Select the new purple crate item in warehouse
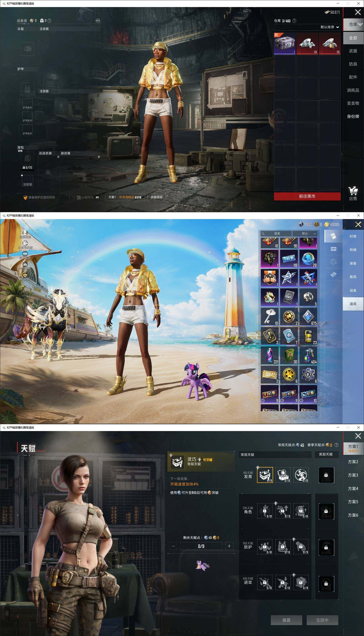364x636 pixels. (285, 43)
